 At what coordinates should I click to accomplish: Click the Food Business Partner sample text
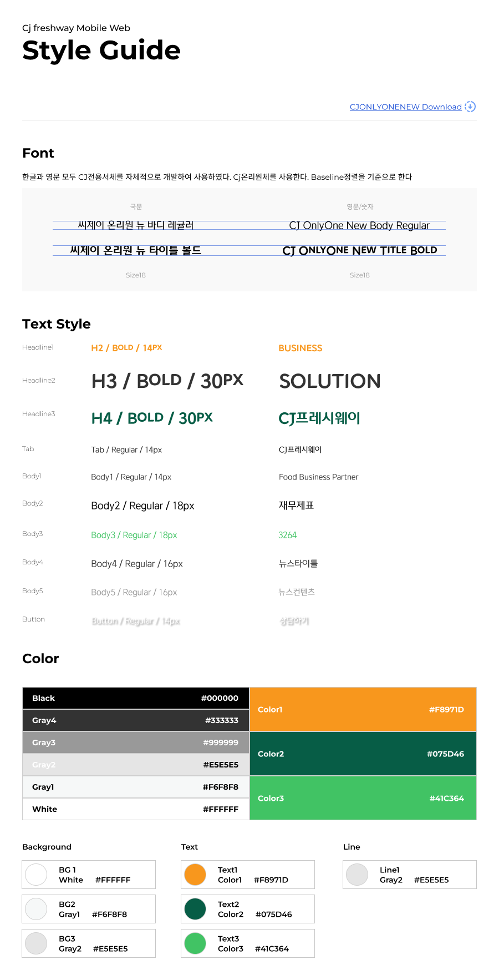tap(319, 477)
